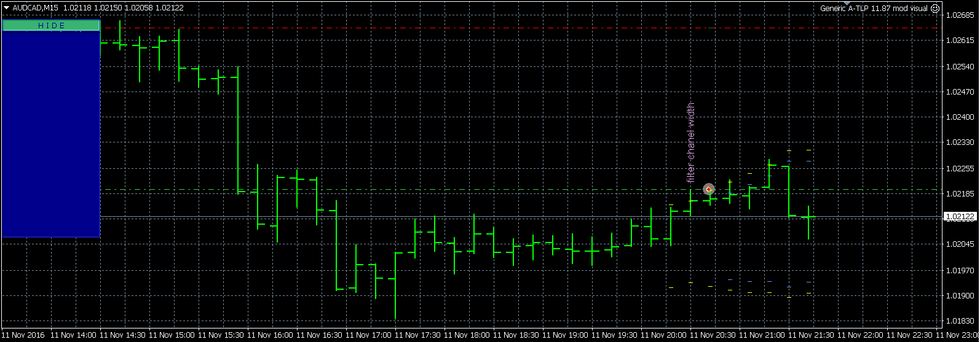Open the AUDCAD,M15 chart dropdown triangle

(x=6, y=8)
